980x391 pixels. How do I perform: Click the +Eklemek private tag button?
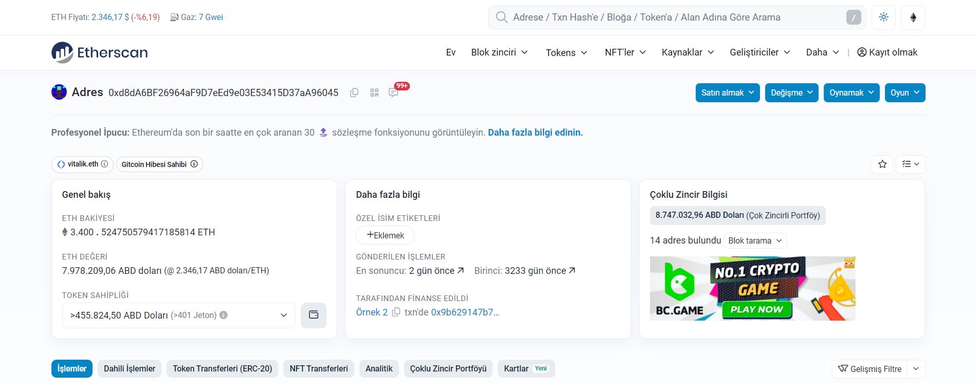point(385,235)
